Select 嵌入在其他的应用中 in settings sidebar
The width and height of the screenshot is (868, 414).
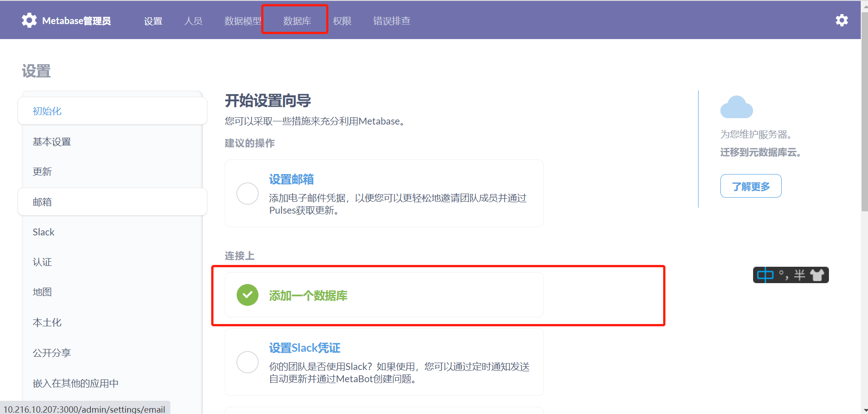point(112,384)
